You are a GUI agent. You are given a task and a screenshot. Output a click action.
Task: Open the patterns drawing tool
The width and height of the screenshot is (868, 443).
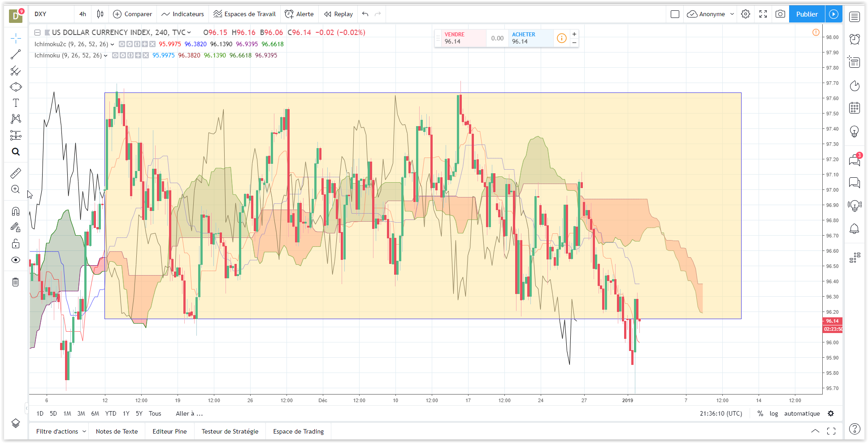16,119
